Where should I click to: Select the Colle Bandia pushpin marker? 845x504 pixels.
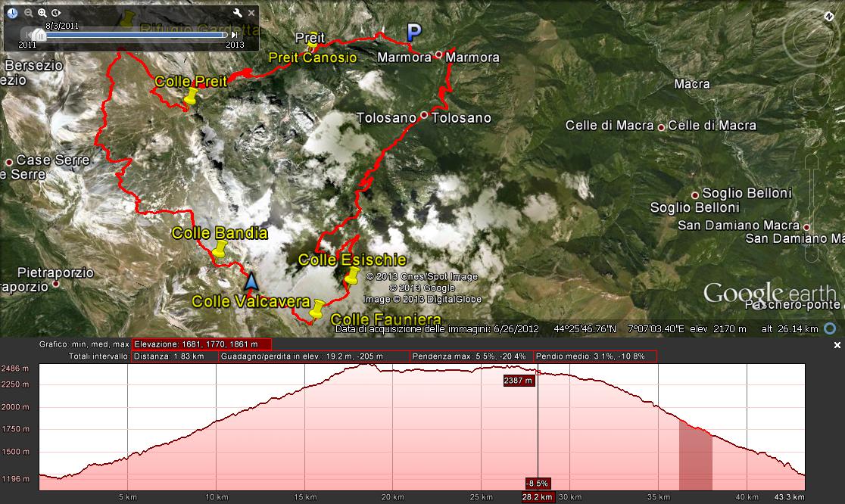220,251
